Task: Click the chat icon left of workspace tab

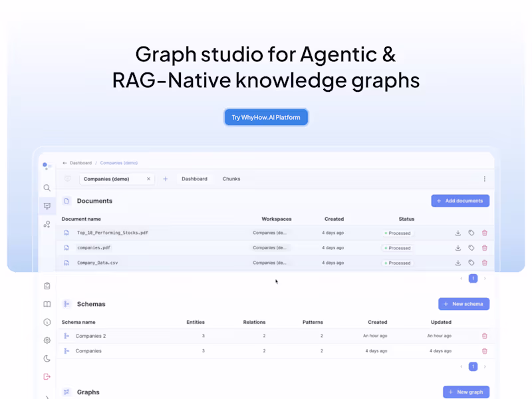Action: pyautogui.click(x=68, y=179)
